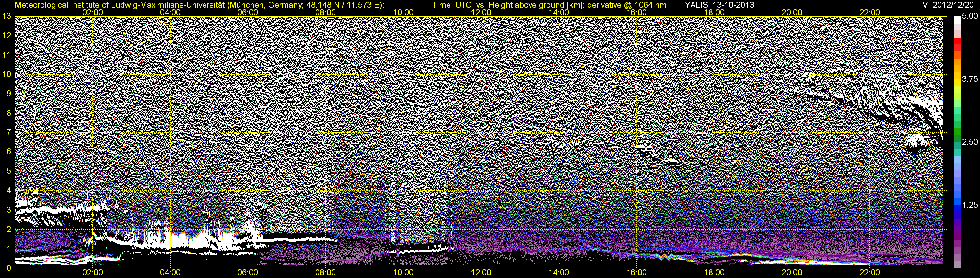Click 04:00 on the top time axis
The width and height of the screenshot is (980, 278).
[170, 12]
